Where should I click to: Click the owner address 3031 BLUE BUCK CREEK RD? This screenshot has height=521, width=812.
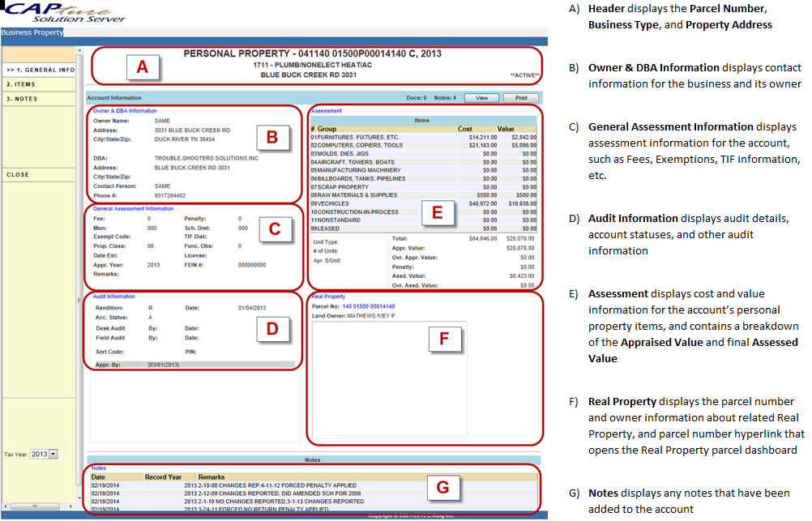click(192, 130)
